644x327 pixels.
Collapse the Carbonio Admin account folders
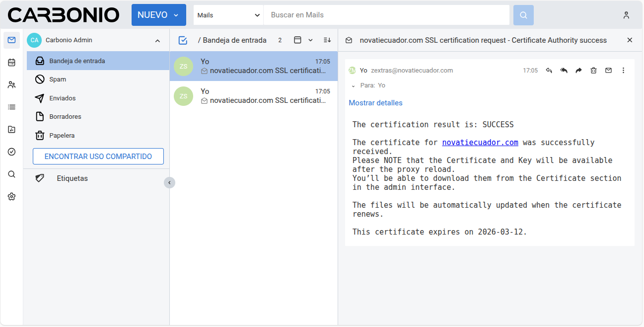(157, 41)
